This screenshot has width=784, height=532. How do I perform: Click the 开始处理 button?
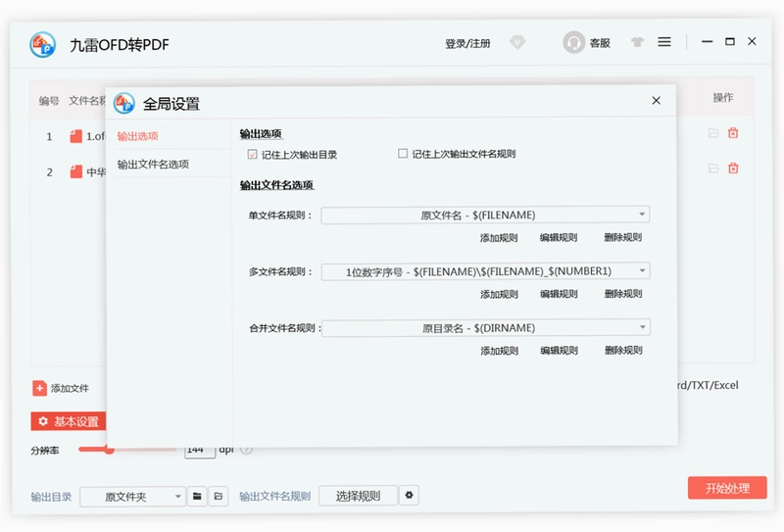point(727,488)
